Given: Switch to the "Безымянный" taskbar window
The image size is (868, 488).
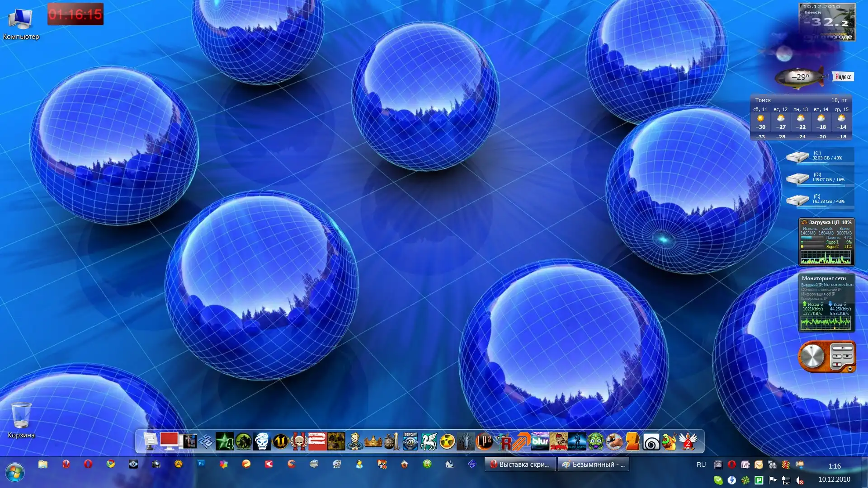Looking at the screenshot, I should (x=593, y=465).
